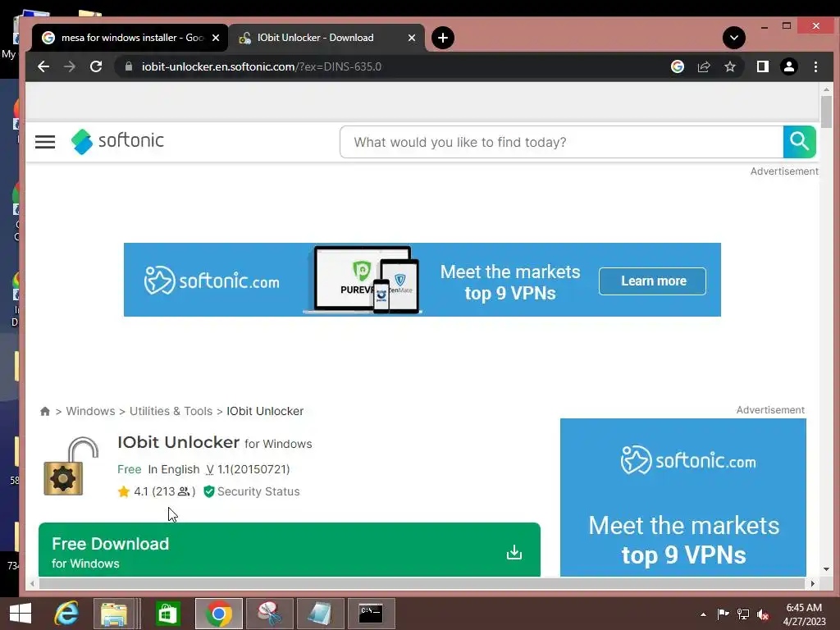Click the IObit Unlocker padlock icon
This screenshot has width=840, height=630.
(x=71, y=466)
